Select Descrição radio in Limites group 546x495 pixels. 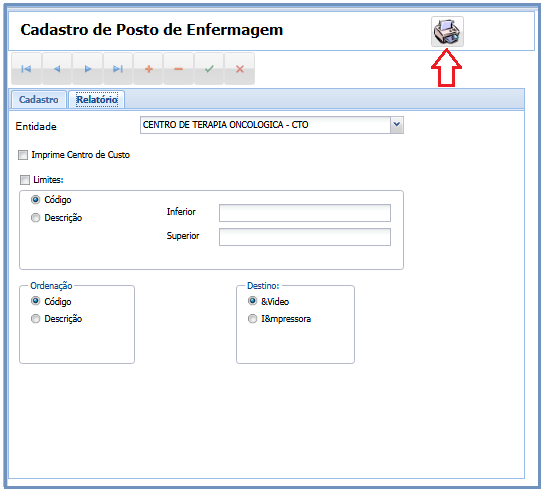pos(36,218)
